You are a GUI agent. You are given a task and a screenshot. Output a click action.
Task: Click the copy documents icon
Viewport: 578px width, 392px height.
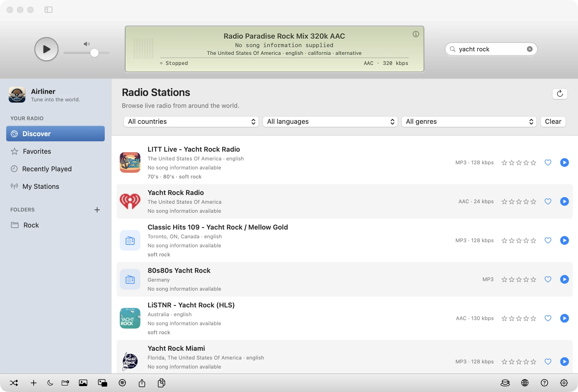(162, 383)
